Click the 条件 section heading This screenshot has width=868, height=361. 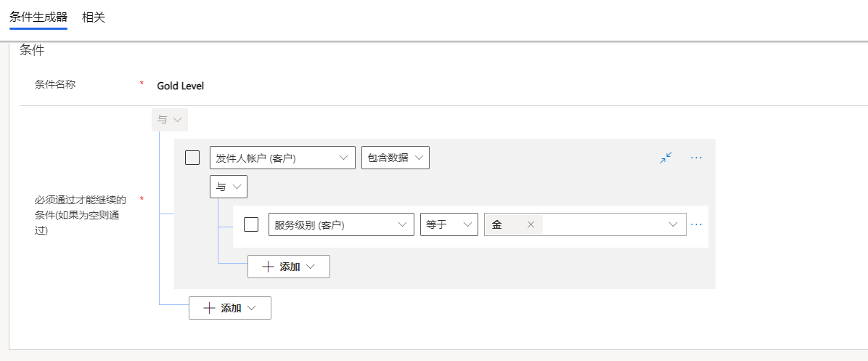31,50
